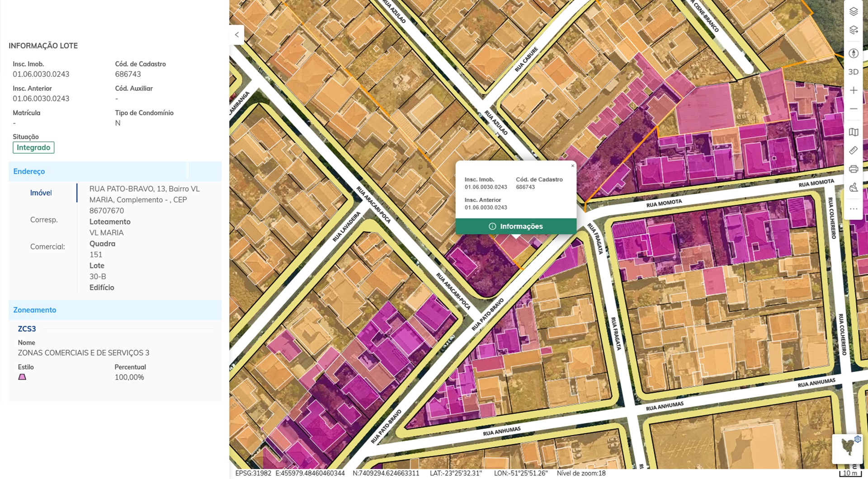Image resolution: width=868 pixels, height=479 pixels.
Task: Close the map popup card
Action: click(x=573, y=166)
